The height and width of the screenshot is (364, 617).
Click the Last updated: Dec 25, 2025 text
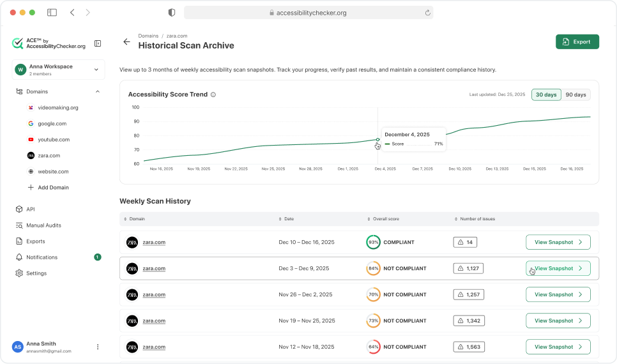pos(497,95)
